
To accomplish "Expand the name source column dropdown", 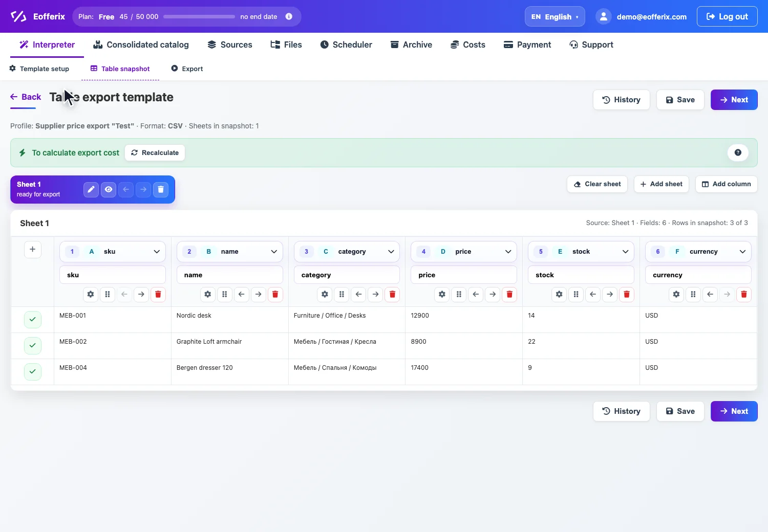I will point(230,251).
